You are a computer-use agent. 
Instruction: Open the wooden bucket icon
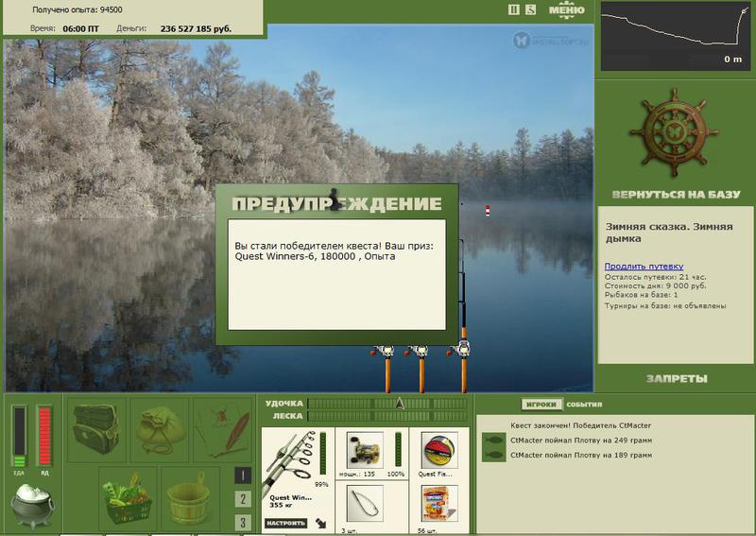(x=190, y=497)
